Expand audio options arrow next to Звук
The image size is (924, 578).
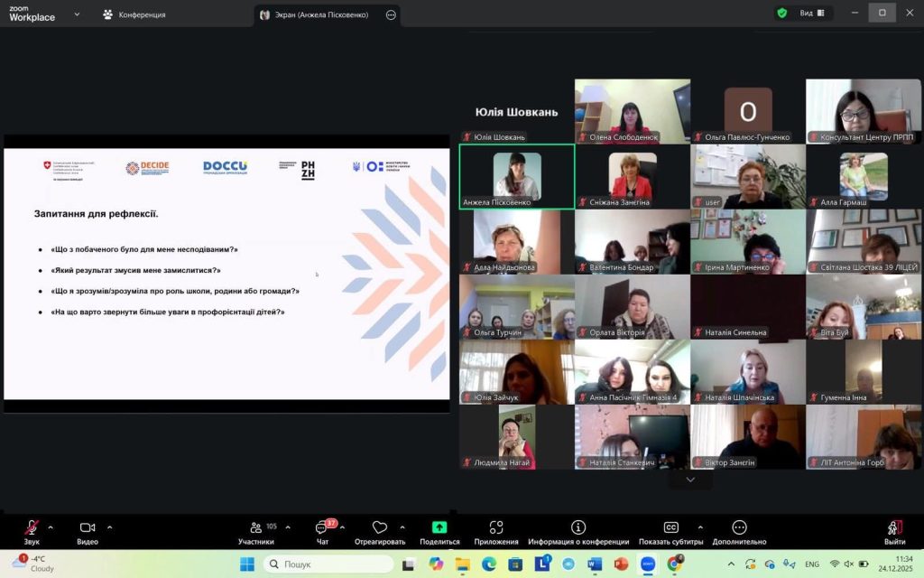tap(51, 527)
